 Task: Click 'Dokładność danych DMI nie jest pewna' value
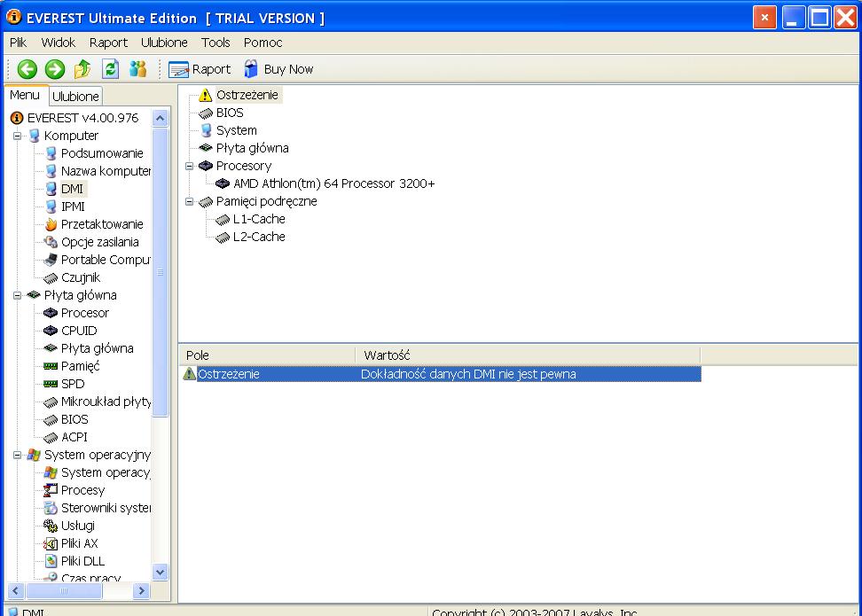[x=468, y=374]
